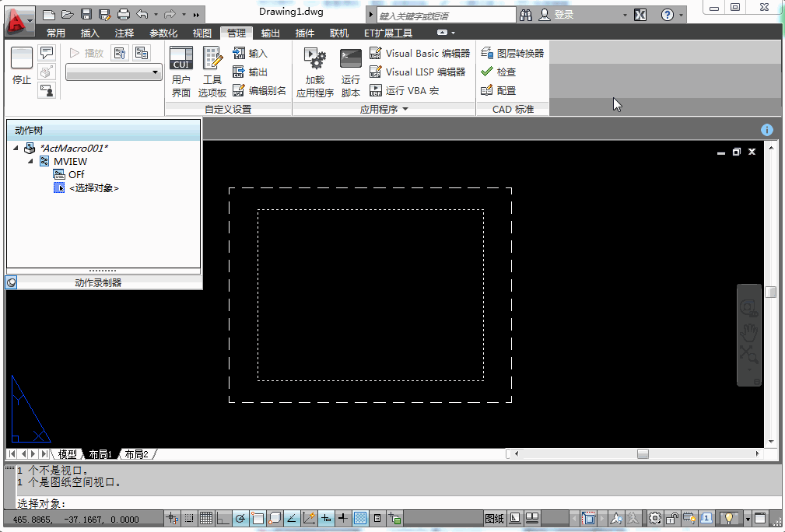Image resolution: width=785 pixels, height=532 pixels.
Task: Switch to the 插入 ribbon tab
Action: coord(90,33)
